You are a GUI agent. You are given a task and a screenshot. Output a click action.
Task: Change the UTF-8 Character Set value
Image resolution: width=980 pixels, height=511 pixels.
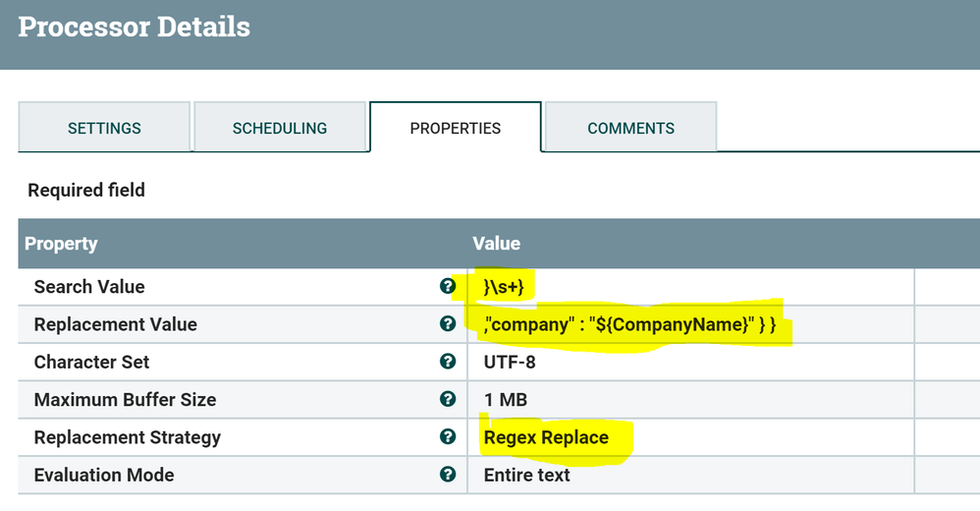click(x=510, y=362)
